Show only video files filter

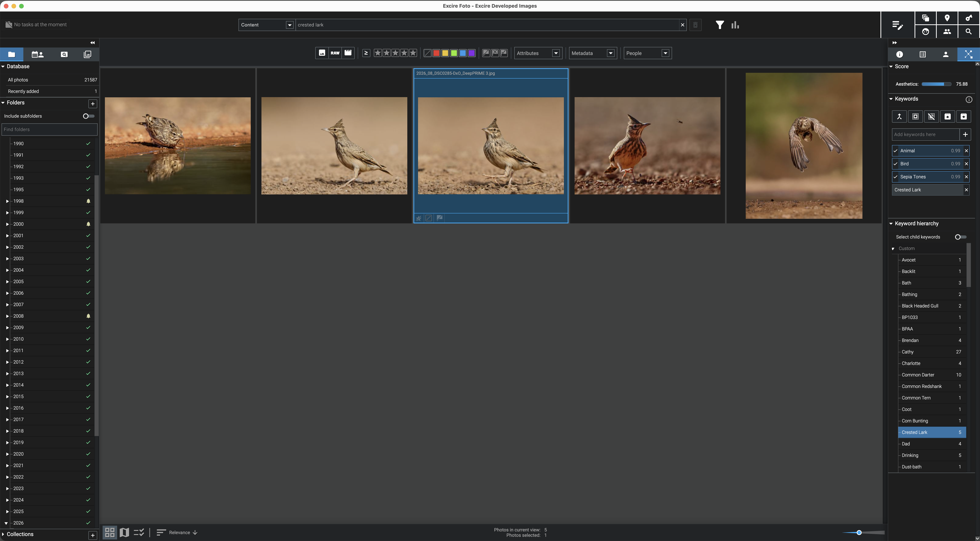348,53
